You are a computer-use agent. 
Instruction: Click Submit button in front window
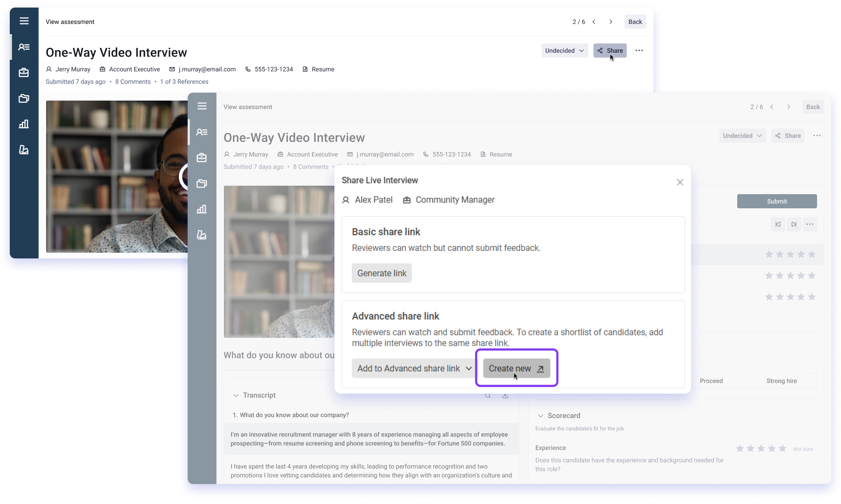(x=777, y=201)
